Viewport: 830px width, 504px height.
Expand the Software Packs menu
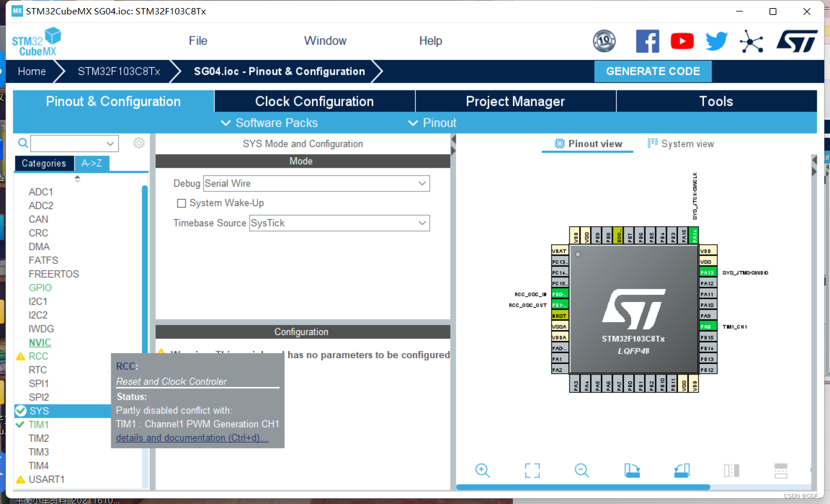pos(269,123)
